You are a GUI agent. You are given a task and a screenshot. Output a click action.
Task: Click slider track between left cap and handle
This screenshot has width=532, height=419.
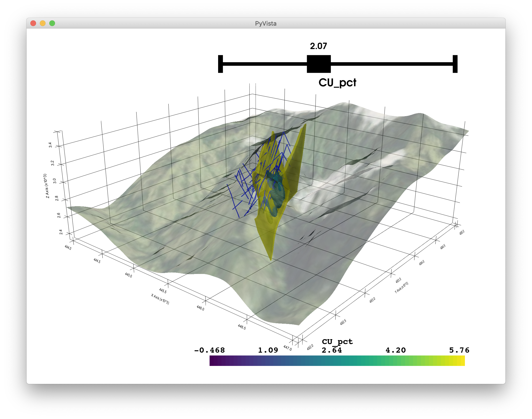click(265, 64)
